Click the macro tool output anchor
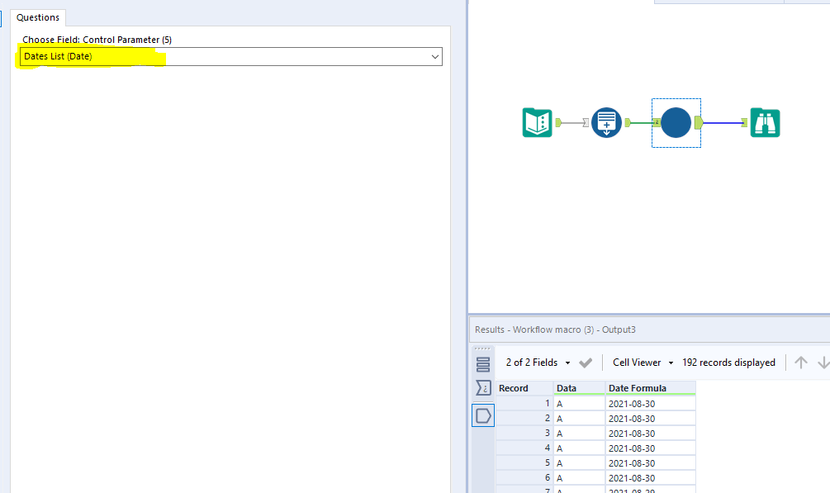This screenshot has width=830, height=493. pos(699,123)
